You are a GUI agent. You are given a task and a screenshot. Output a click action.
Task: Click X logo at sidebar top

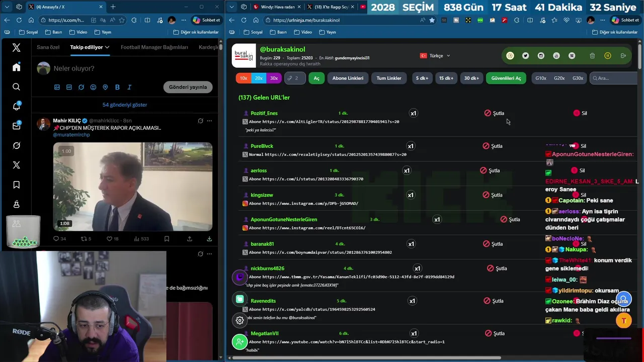17,48
